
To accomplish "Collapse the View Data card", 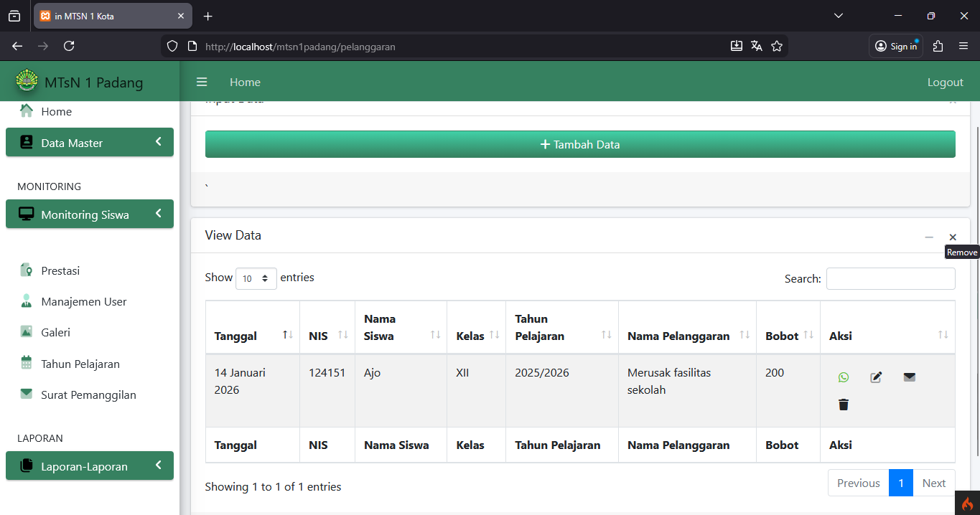I will click(929, 237).
